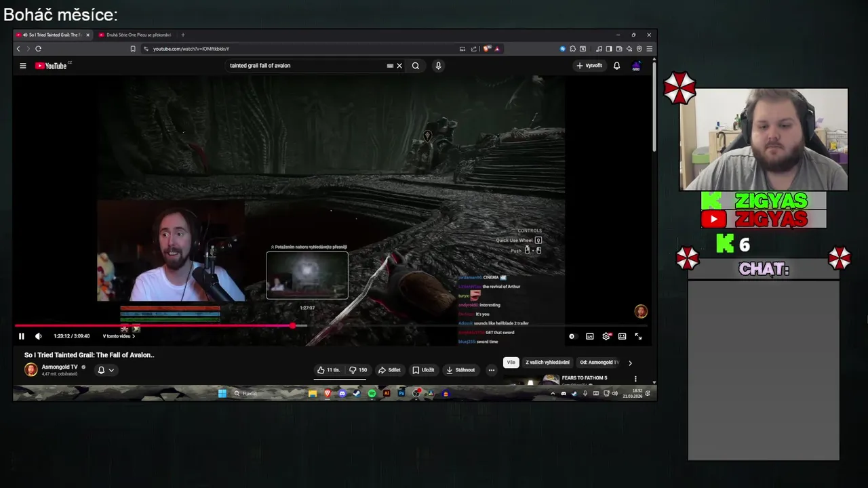
Task: Open options for 'FEARS TO FATHOM 5' video
Action: 635,378
